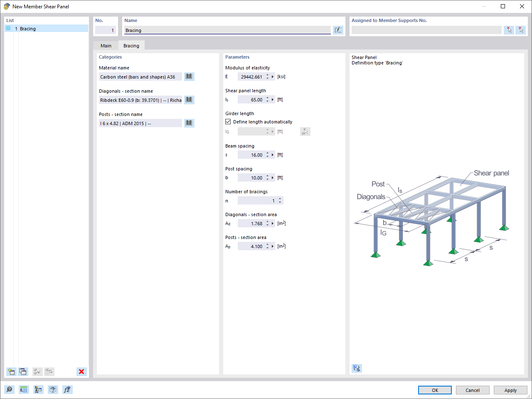Copy the selected shear panel entry
This screenshot has height=399, width=532.
click(x=23, y=372)
